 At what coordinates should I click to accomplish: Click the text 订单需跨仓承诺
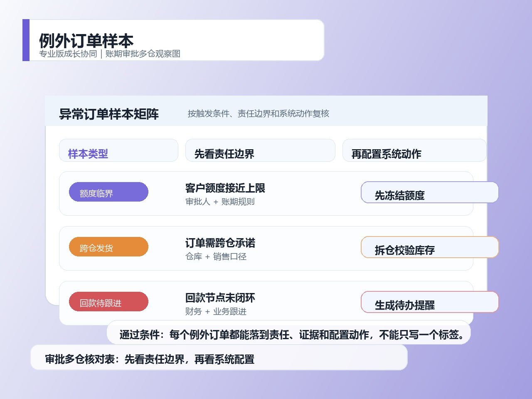[x=220, y=243]
